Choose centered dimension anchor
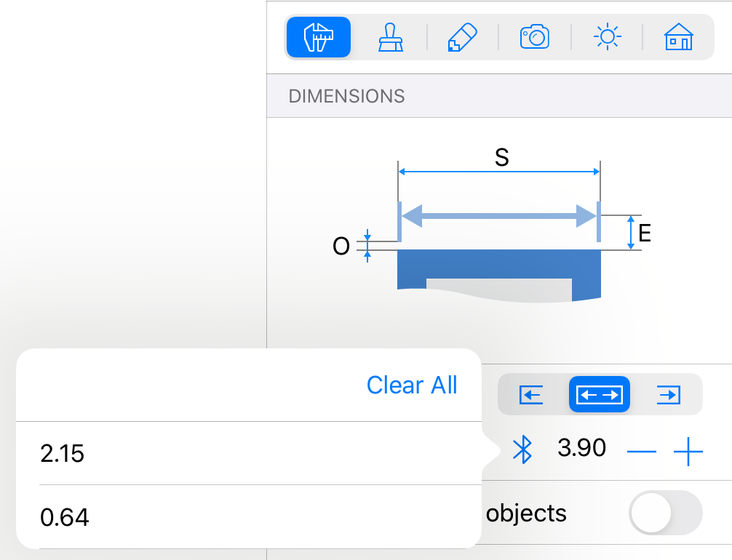Screen dimensions: 732x560 [x=600, y=395]
